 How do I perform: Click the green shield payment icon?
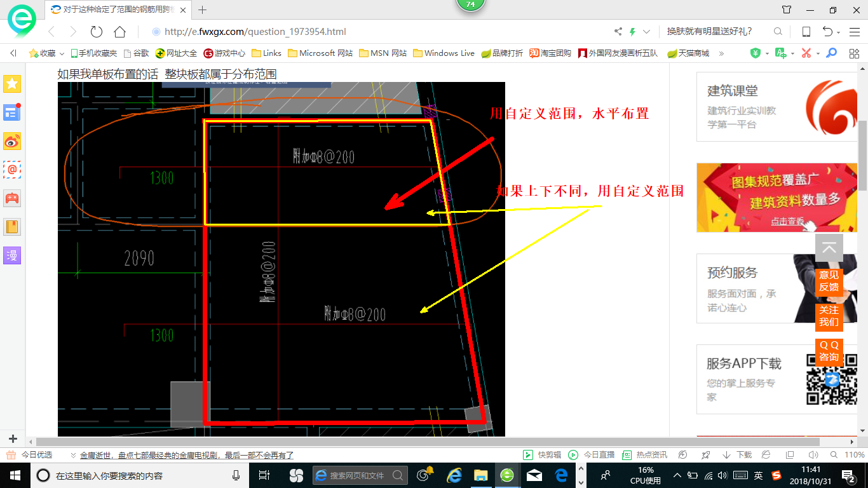pos(756,53)
